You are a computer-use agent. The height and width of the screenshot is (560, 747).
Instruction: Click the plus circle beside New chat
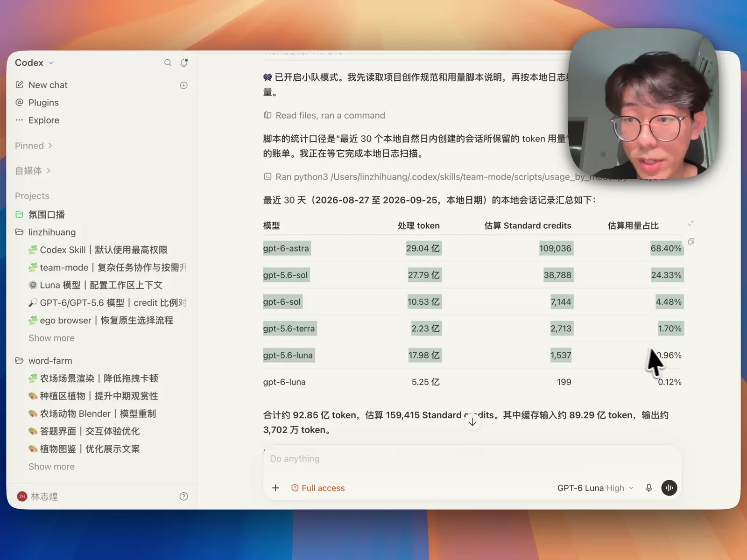click(184, 85)
